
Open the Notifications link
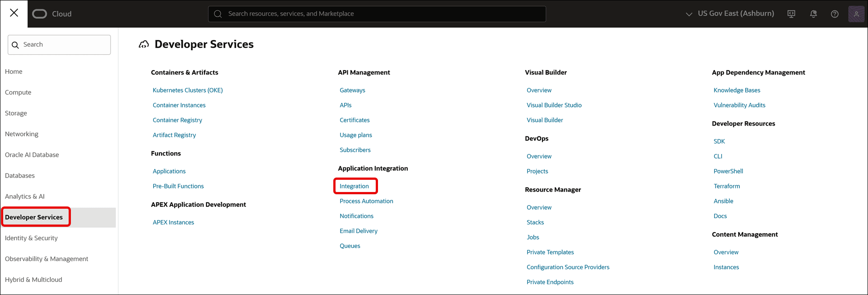point(357,216)
